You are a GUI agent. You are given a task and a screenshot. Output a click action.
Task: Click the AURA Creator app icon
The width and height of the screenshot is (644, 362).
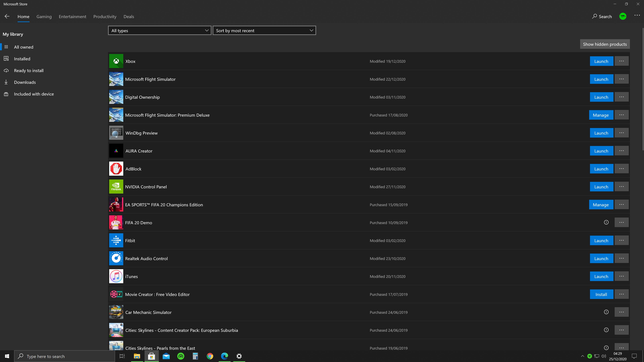click(116, 151)
